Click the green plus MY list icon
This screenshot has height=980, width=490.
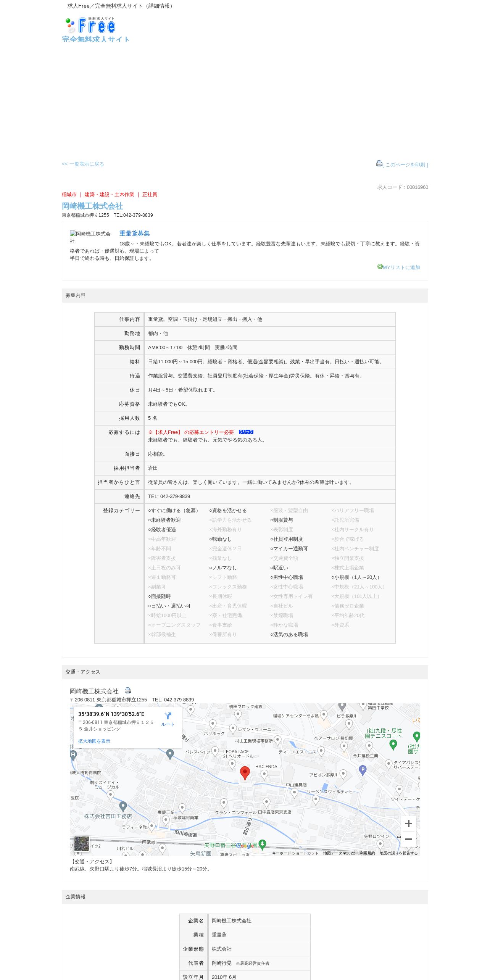click(380, 266)
